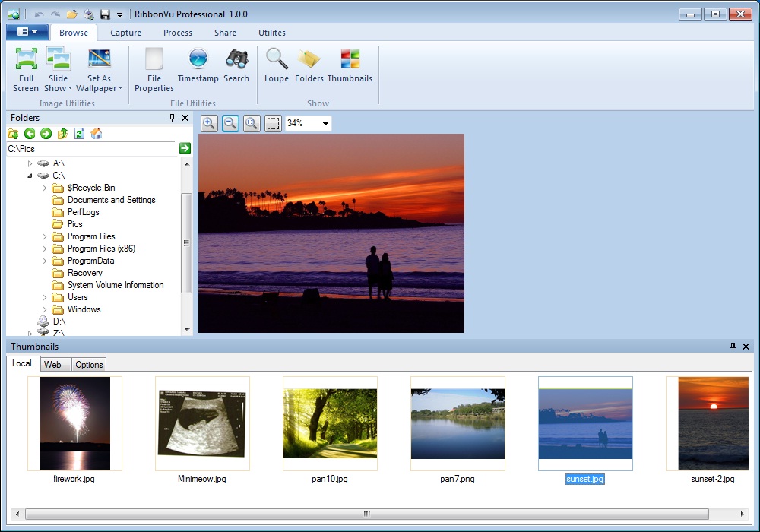
Task: Expand the Program Files folder
Action: (x=45, y=236)
